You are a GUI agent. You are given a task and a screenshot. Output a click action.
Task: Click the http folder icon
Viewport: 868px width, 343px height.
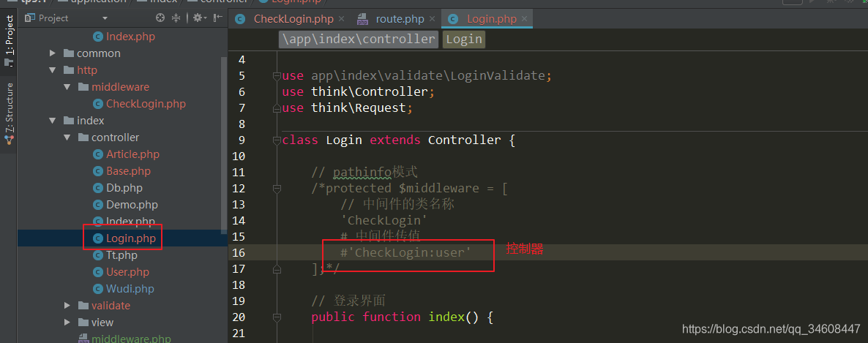click(x=69, y=70)
